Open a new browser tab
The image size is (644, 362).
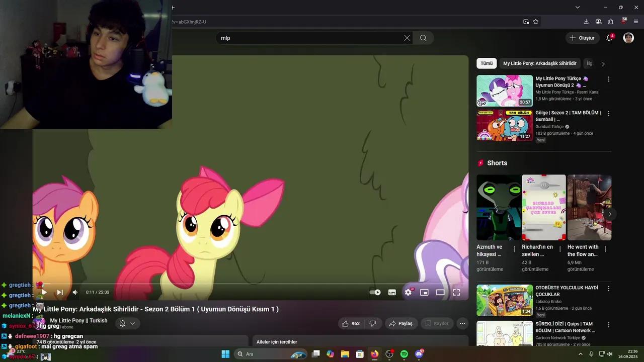173,8
